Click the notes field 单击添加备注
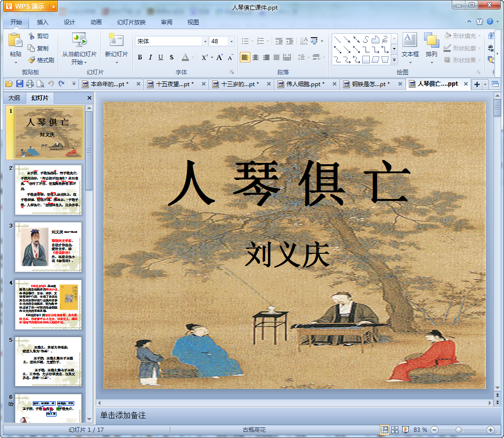 [123, 415]
